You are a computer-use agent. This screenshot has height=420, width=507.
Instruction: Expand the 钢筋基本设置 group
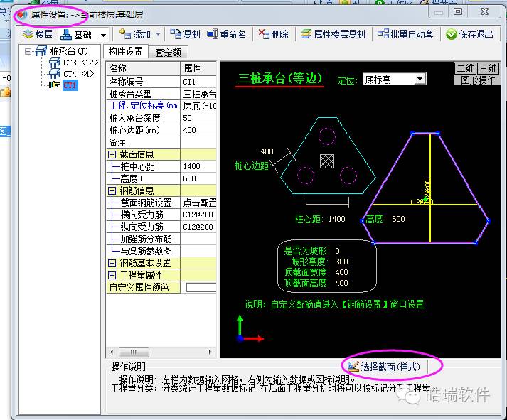click(x=112, y=264)
